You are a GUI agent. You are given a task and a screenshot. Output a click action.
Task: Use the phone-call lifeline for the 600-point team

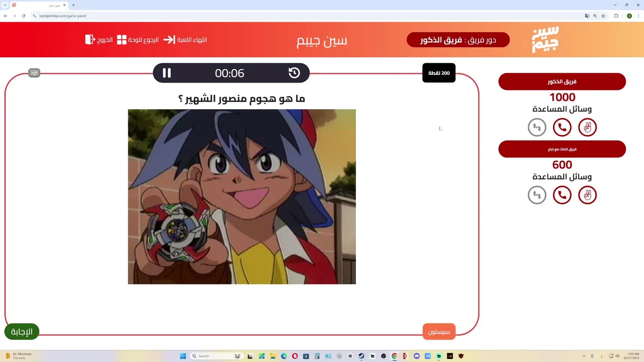pos(562,195)
